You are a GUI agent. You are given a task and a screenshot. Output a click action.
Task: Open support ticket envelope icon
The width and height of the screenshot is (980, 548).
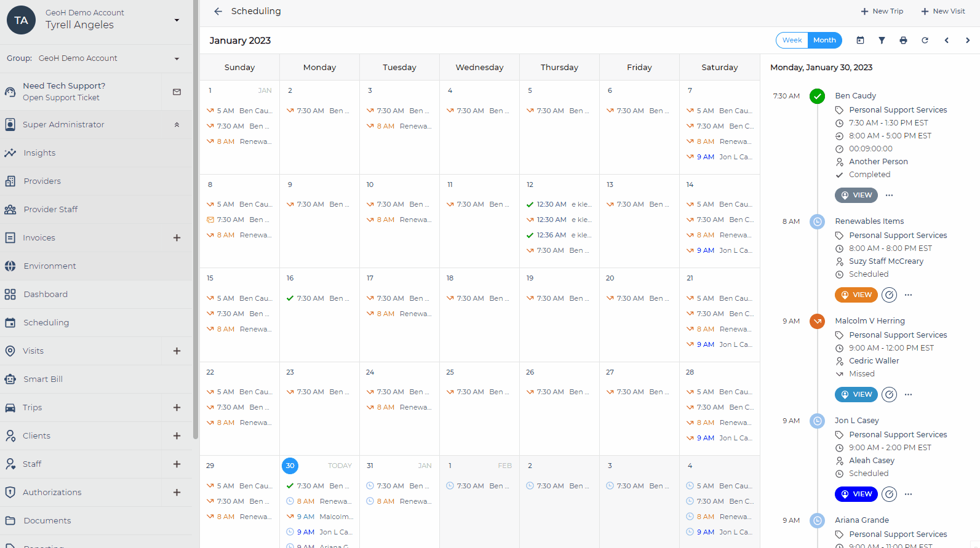point(177,92)
